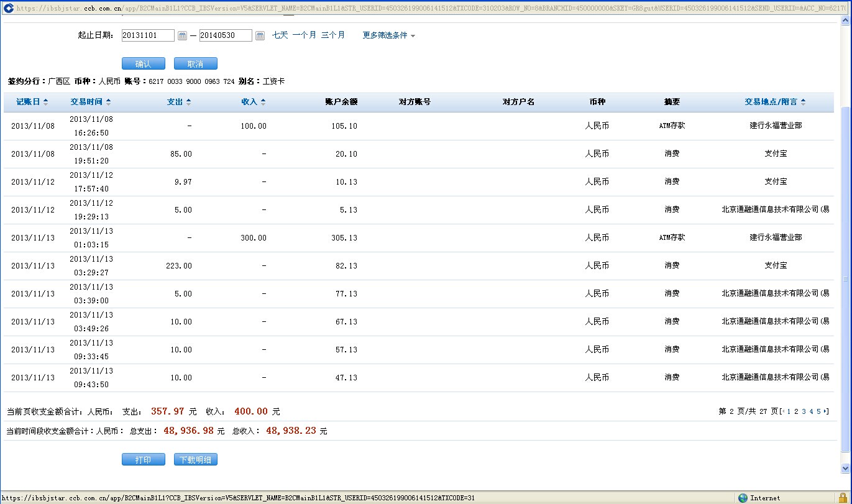Click the Internet zone globe icon
The width and height of the screenshot is (852, 504).
[743, 498]
